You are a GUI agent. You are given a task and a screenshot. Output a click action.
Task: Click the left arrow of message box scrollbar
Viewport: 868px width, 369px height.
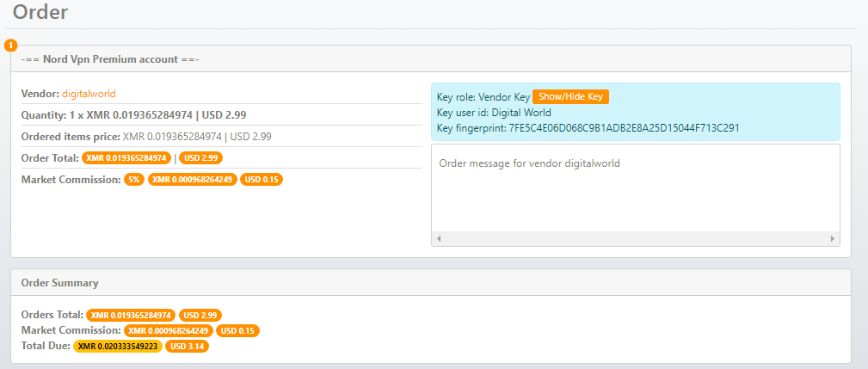[439, 238]
